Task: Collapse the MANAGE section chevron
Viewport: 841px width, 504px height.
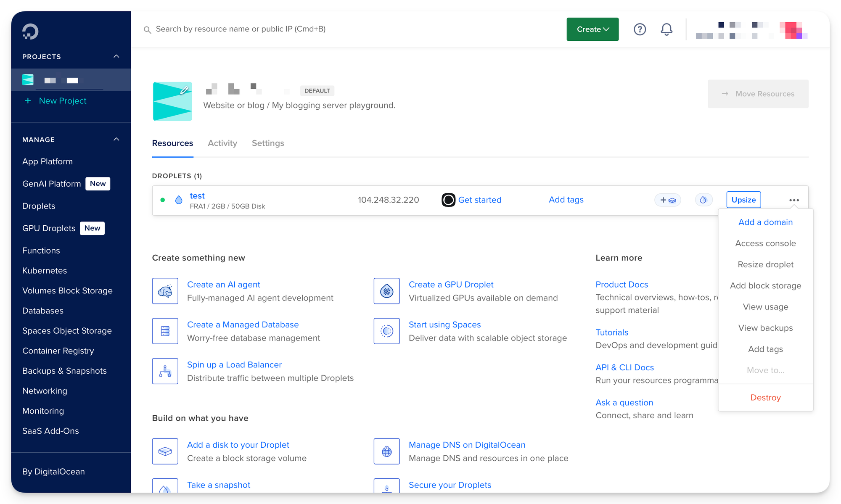Action: pos(116,139)
